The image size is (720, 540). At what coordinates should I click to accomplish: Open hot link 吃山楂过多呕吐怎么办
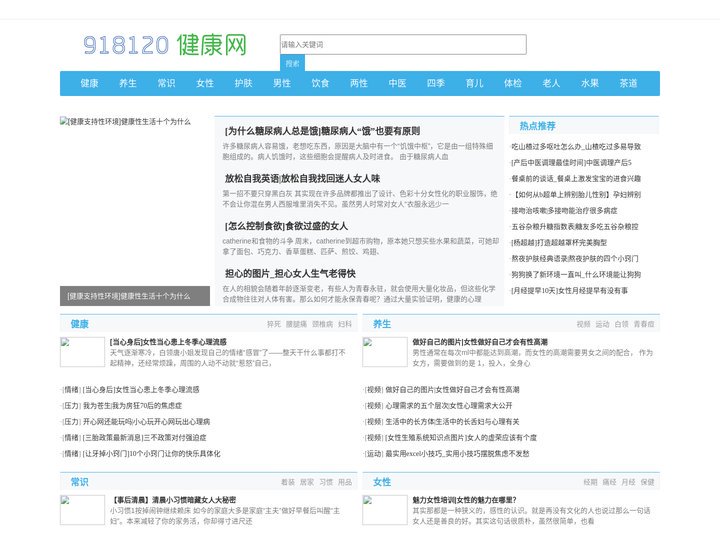[x=576, y=146]
